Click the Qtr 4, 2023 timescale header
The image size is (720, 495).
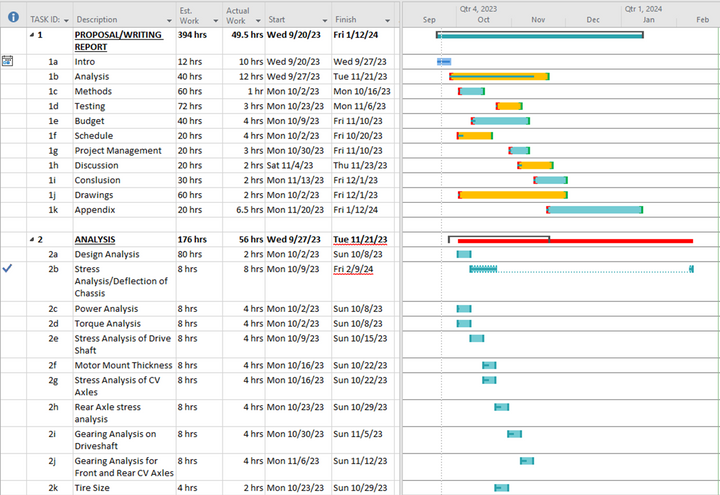point(478,9)
